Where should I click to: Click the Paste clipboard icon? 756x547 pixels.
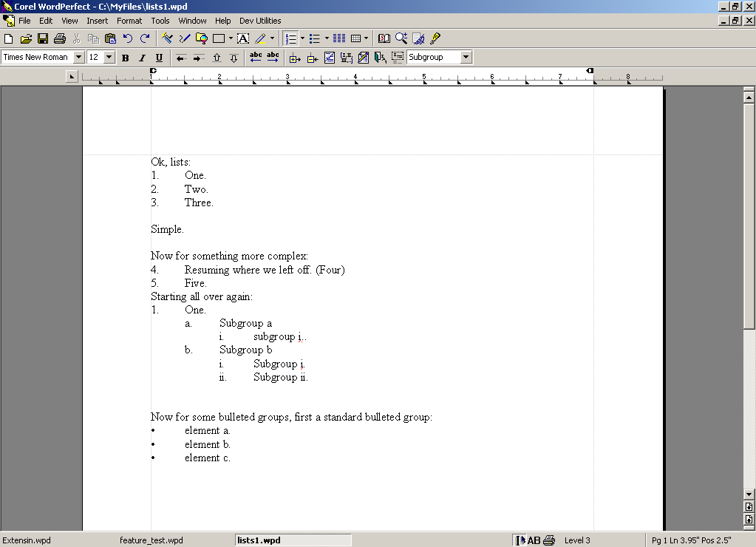111,38
